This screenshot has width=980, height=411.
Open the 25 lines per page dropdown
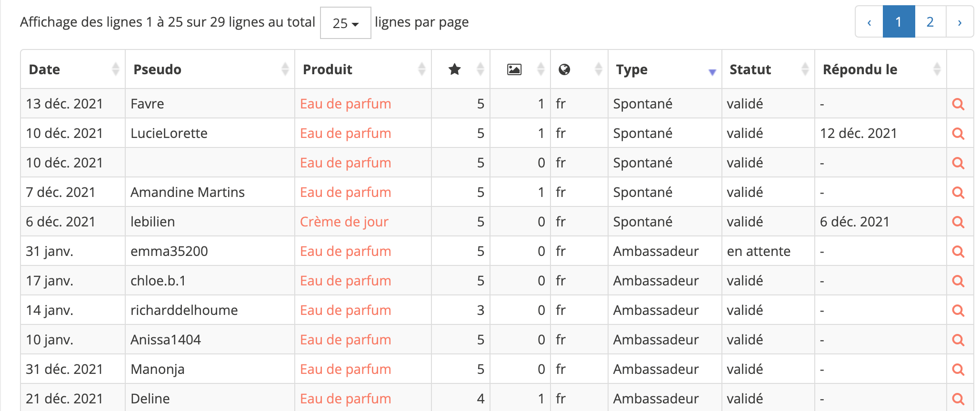[x=345, y=23]
